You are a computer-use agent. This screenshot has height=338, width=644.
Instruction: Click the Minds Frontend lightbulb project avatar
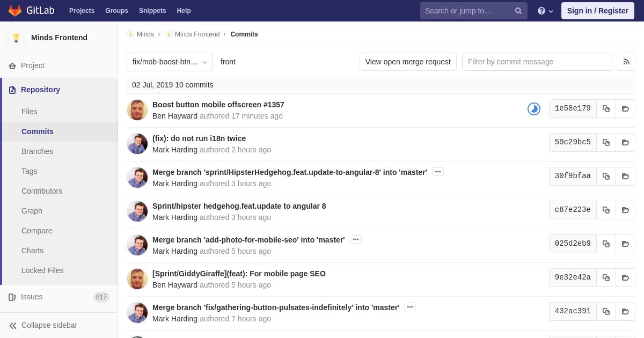pos(16,38)
